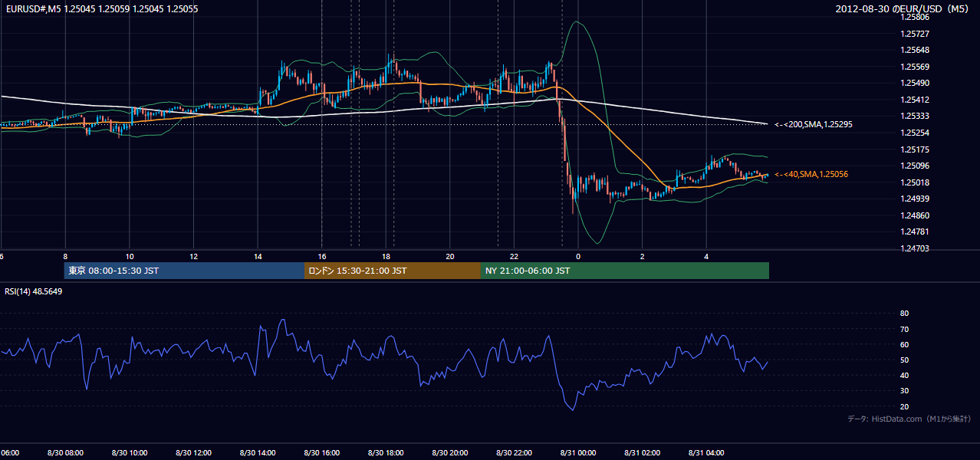
Task: Select the NY 21:00-06:00 JST session bar
Action: tap(625, 271)
